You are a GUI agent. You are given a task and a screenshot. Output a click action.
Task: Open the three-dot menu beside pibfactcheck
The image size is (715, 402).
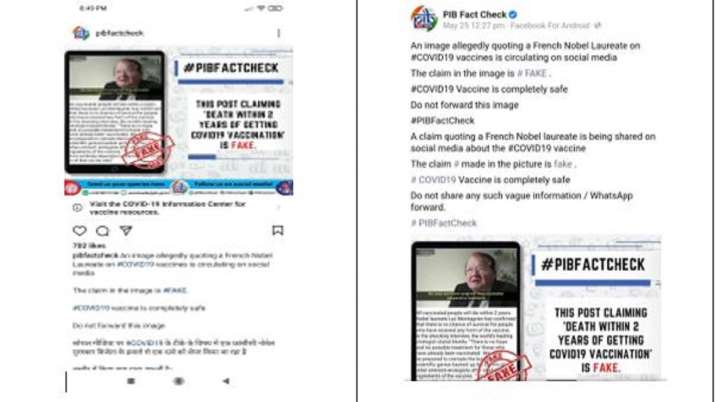[279, 33]
